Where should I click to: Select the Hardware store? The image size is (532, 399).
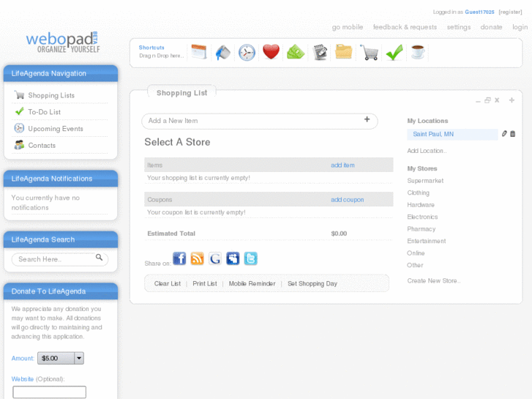point(421,205)
